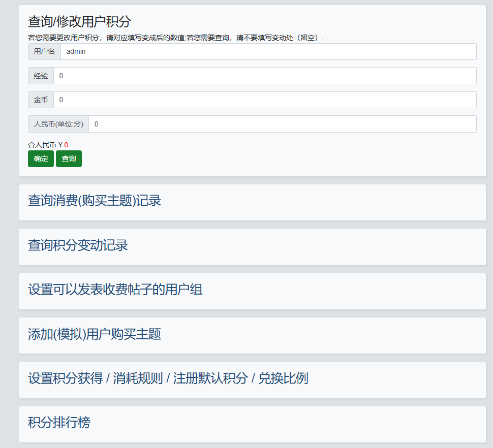Click the 用户名 label addon
Image resolution: width=493 pixels, height=448 pixels.
[x=44, y=51]
